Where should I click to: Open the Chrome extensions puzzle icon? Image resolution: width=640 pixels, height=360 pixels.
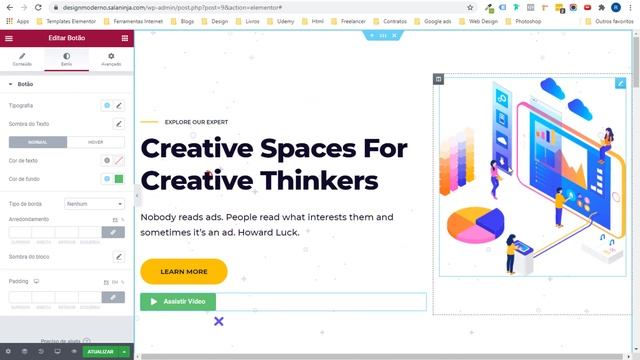pos(602,7)
